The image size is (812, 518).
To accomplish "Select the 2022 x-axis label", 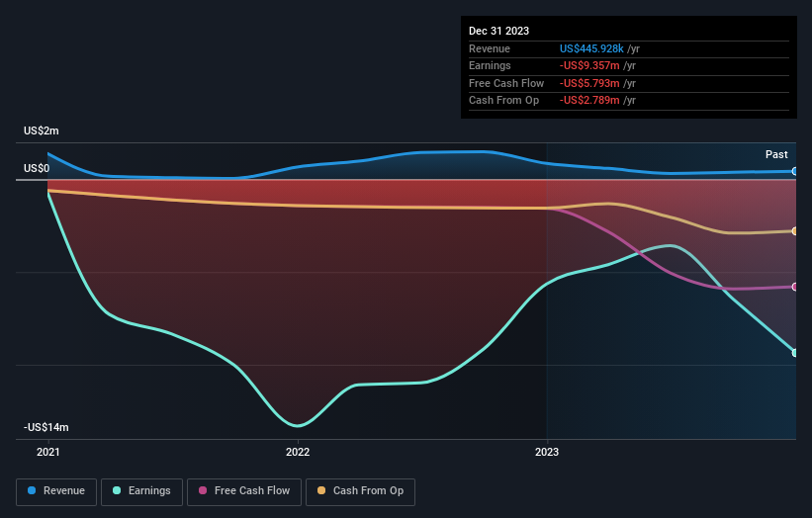I will [x=298, y=453].
